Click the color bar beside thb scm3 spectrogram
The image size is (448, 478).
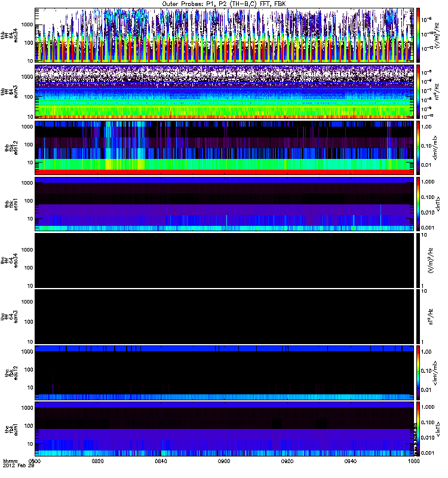pos(418,91)
